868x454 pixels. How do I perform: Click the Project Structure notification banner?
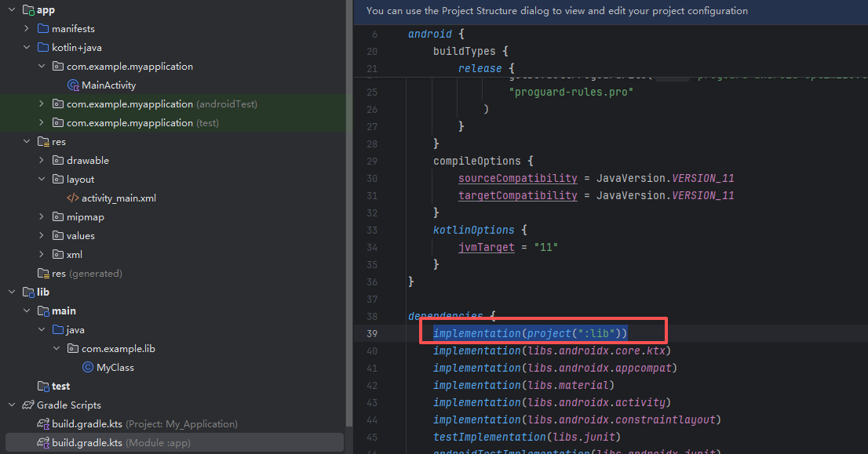click(x=611, y=11)
